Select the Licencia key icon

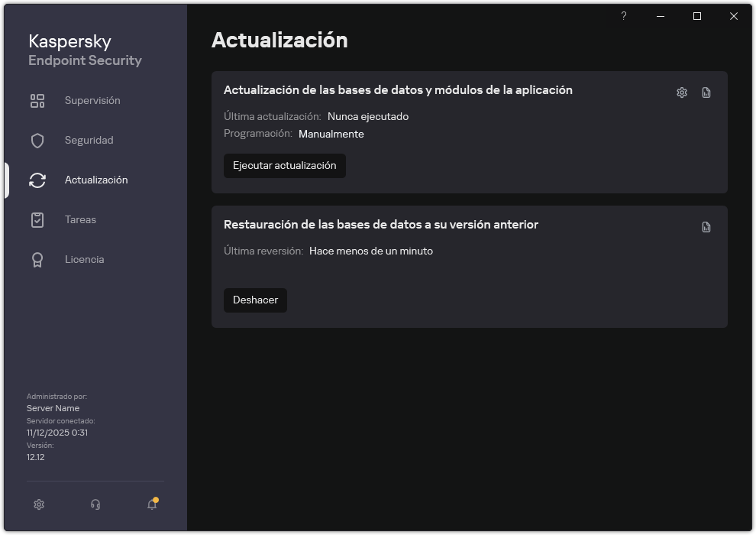coord(37,259)
